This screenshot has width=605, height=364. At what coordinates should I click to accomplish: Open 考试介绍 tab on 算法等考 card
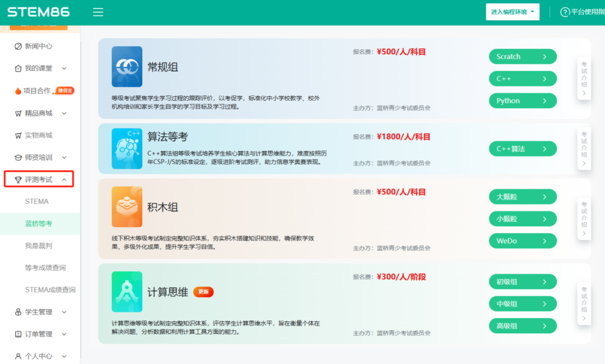(x=584, y=148)
